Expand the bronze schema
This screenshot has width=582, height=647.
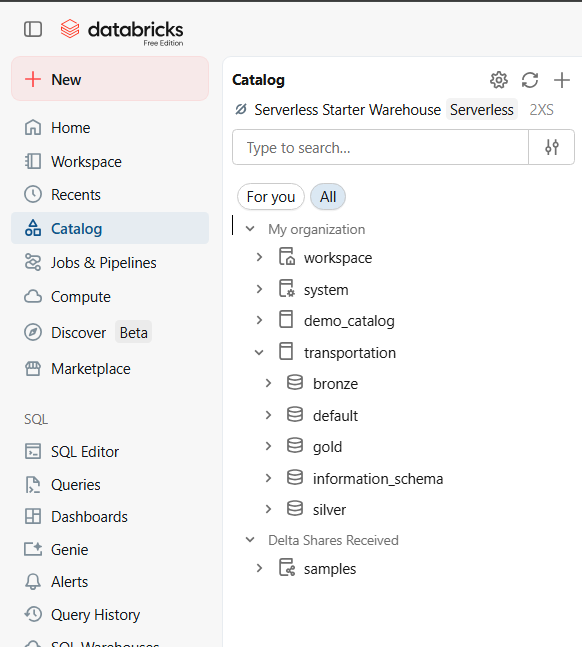268,383
